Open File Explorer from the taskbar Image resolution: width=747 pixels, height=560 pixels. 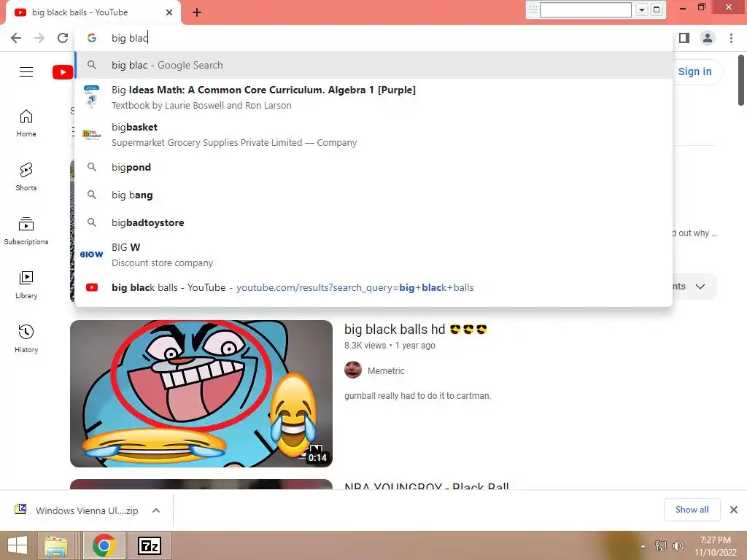[x=55, y=545]
